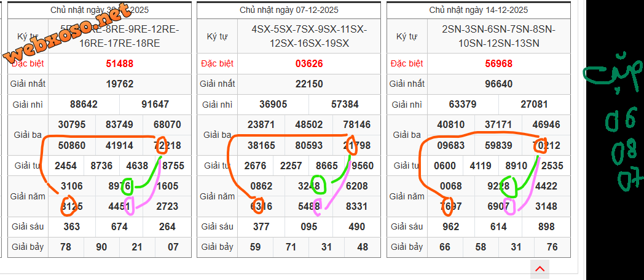Select seventh prize number 90
Image resolution: width=644 pixels, height=280 pixels.
(101, 247)
